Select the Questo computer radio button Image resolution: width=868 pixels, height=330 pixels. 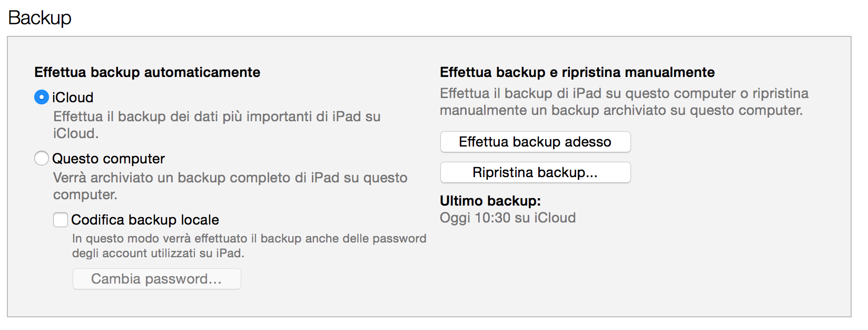[x=42, y=159]
